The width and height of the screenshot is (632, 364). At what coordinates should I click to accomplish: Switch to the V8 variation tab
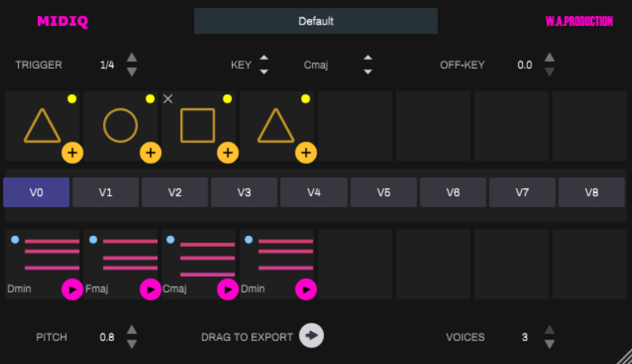[592, 192]
